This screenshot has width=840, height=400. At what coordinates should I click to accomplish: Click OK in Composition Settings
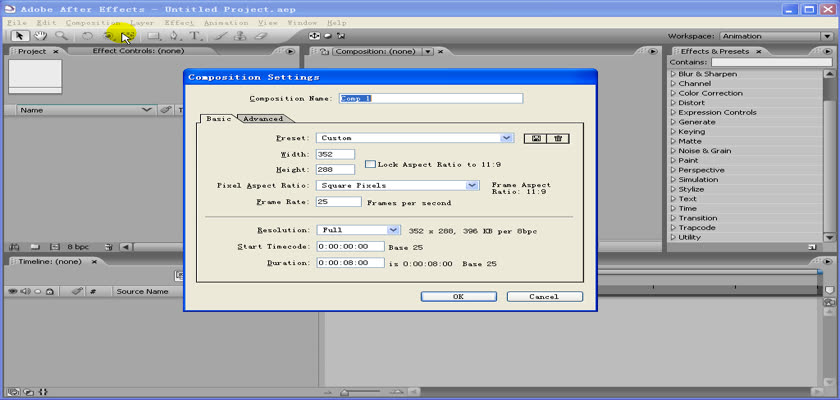click(459, 297)
